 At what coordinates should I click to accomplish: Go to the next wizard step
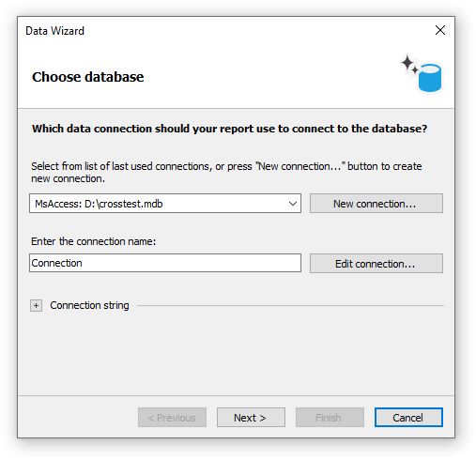point(251,417)
